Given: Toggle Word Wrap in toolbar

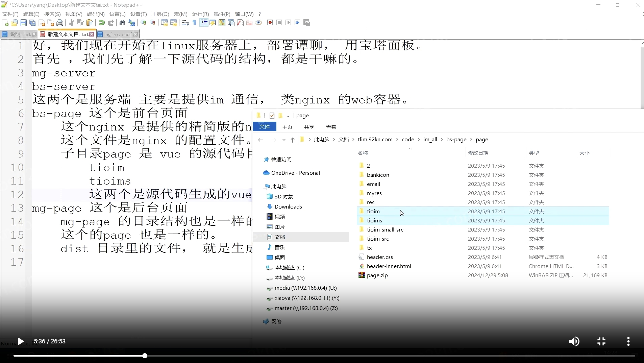Looking at the screenshot, I should pos(185,23).
